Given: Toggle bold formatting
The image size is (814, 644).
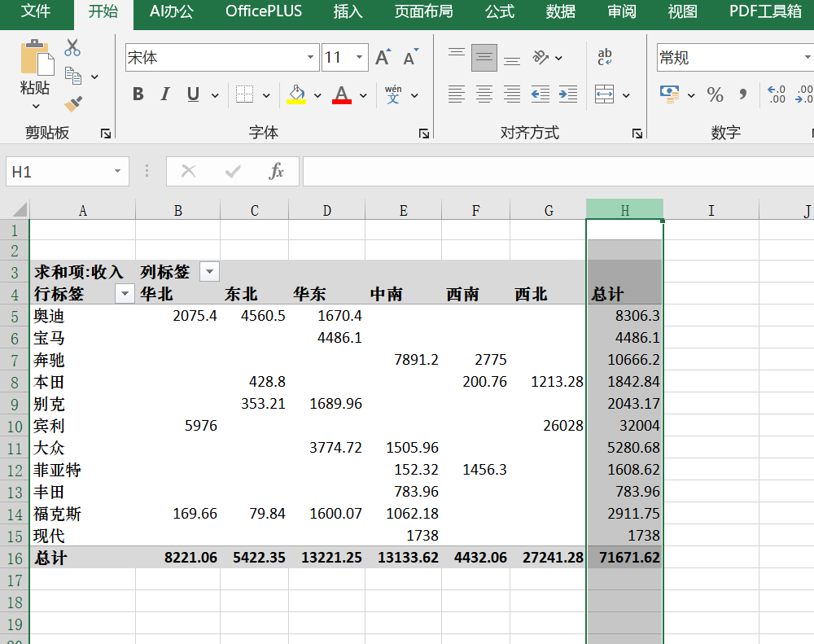Looking at the screenshot, I should 138,94.
